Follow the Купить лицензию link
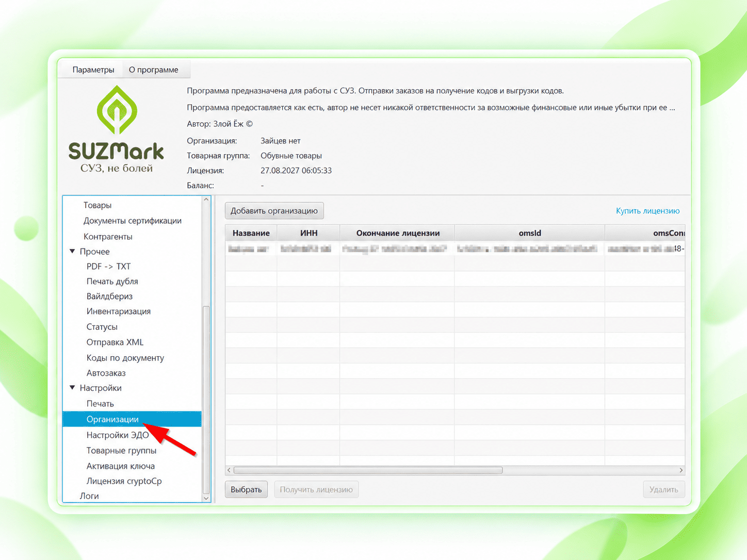 tap(648, 211)
